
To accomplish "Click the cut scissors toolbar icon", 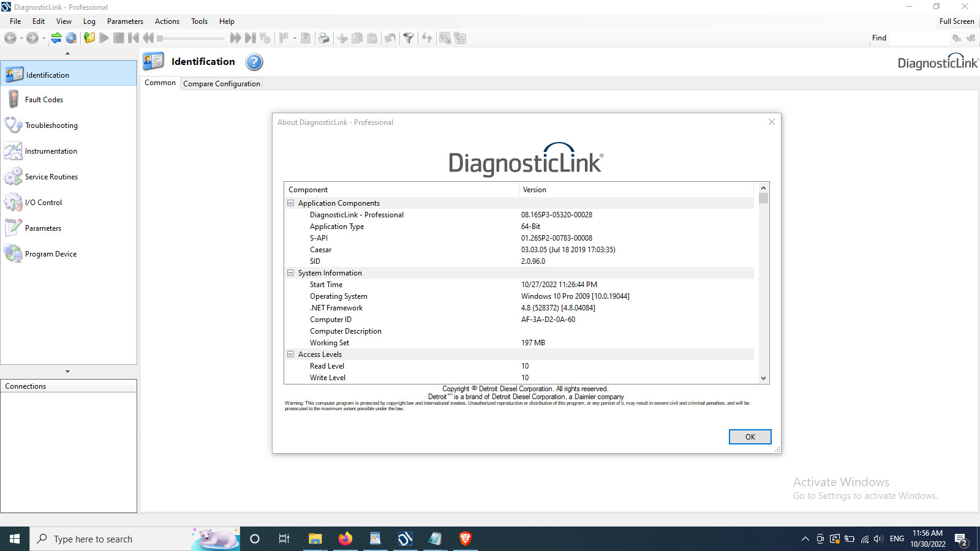I will tap(342, 38).
